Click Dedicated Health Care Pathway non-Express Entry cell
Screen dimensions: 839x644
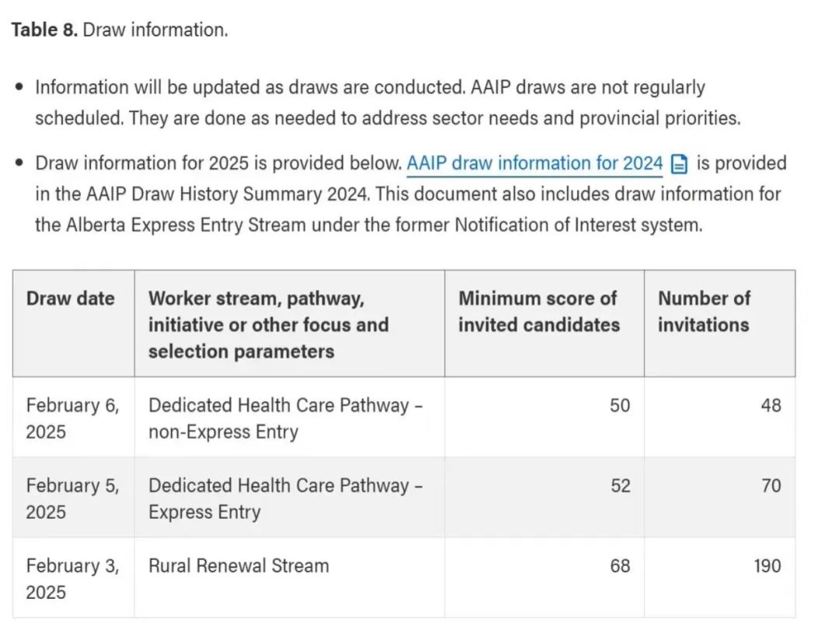point(285,418)
